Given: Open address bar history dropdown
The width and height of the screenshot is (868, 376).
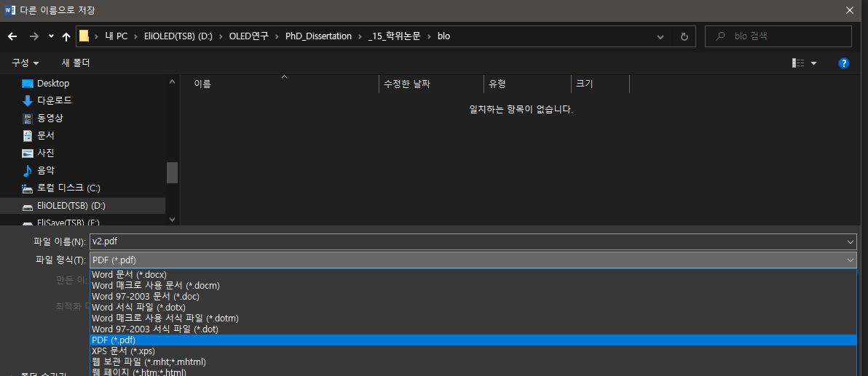Looking at the screenshot, I should (660, 36).
